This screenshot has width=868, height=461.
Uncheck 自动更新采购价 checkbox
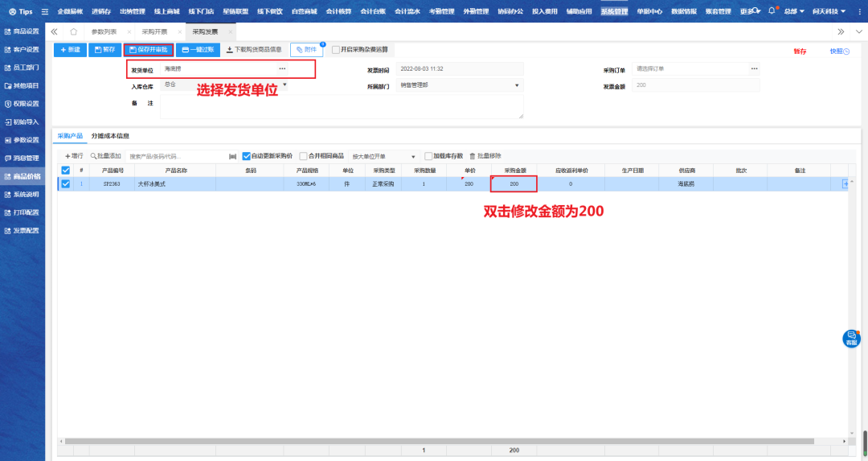click(x=247, y=156)
